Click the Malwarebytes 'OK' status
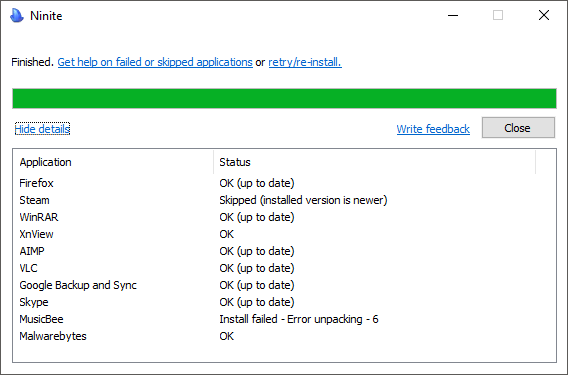The width and height of the screenshot is (568, 375). 227,336
